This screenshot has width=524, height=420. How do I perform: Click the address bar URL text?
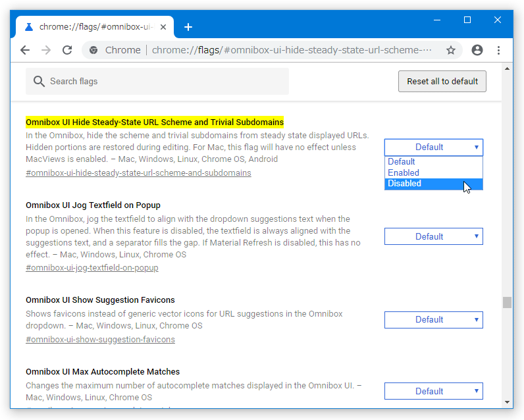[x=292, y=50]
